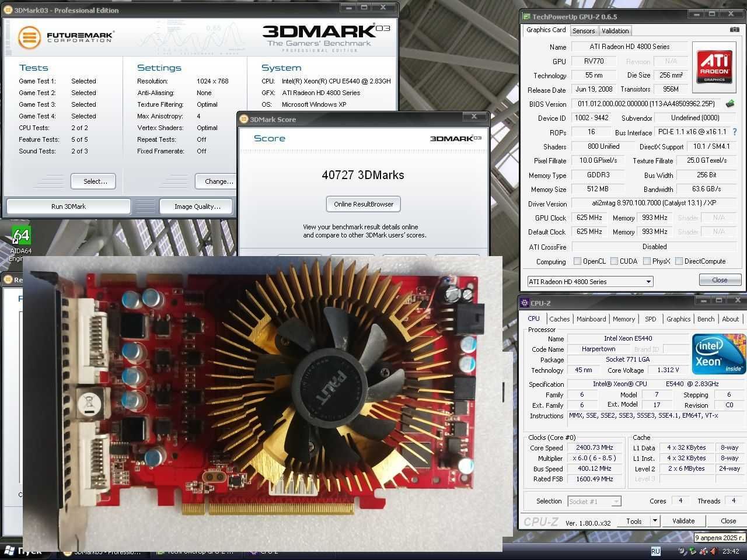Switch to 3DMark03 taskbar button
This screenshot has width=747, height=560.
click(x=103, y=551)
